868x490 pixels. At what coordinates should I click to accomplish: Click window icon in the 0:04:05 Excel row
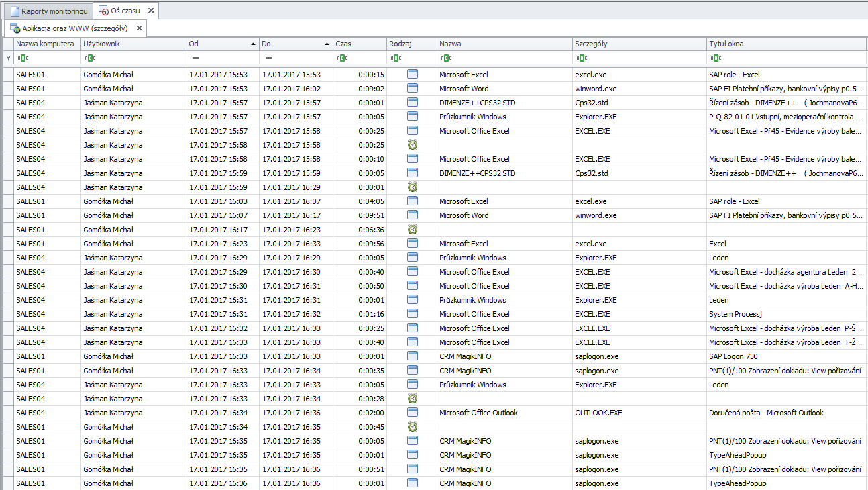(x=413, y=201)
